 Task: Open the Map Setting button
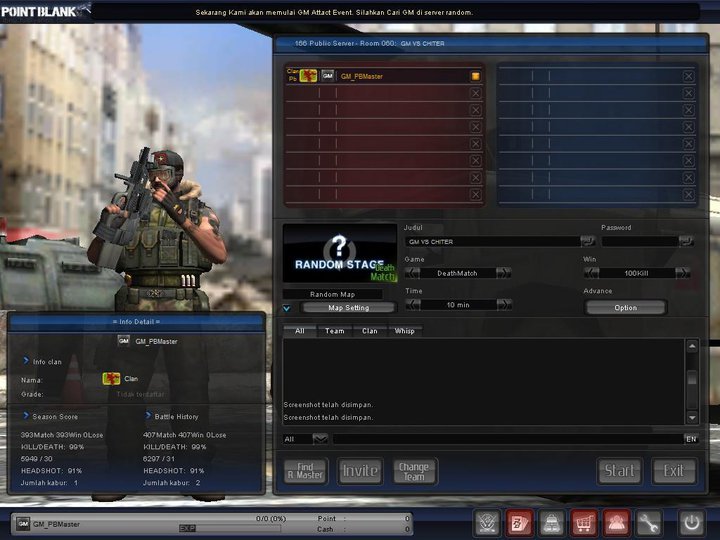(349, 308)
